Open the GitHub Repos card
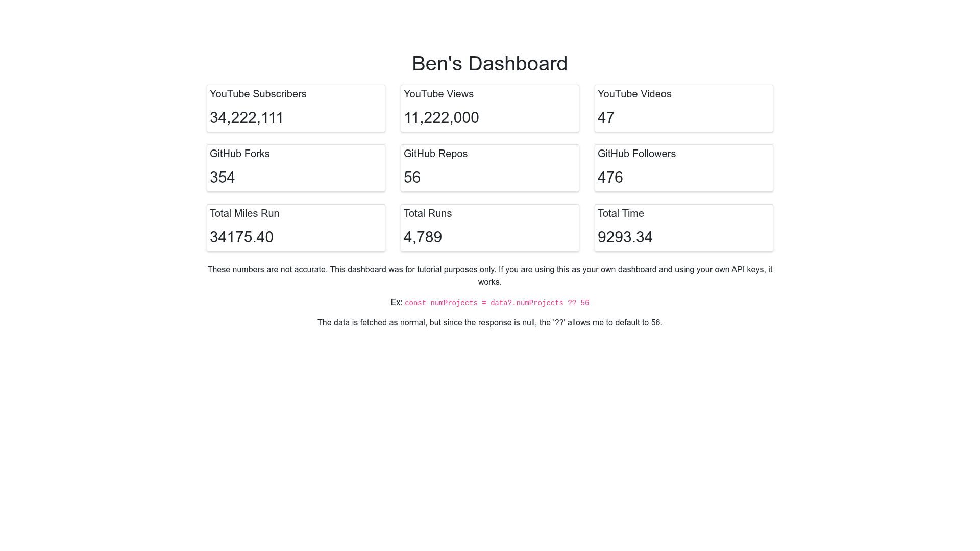Screen dimensions: 980x551 coord(490,168)
